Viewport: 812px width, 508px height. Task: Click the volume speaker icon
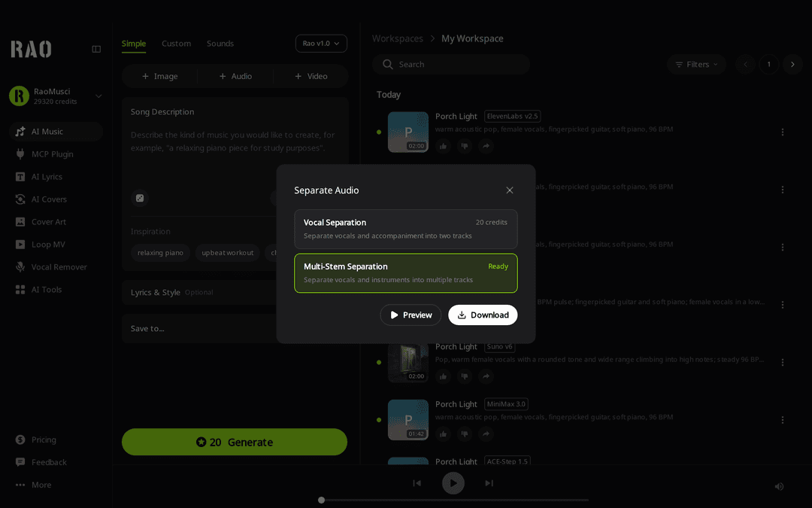click(x=779, y=486)
